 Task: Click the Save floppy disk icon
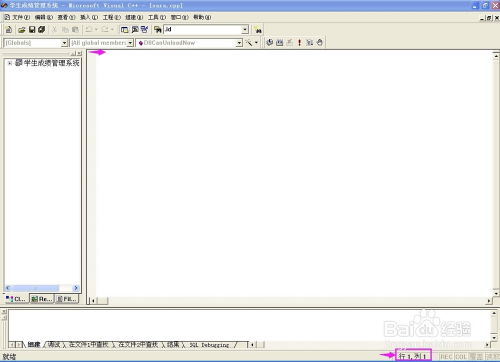(x=32, y=30)
